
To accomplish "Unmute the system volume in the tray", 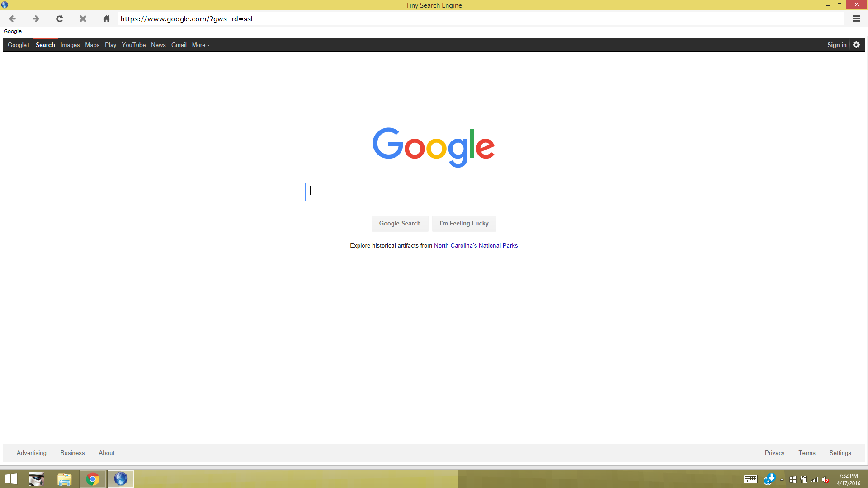I will [826, 479].
